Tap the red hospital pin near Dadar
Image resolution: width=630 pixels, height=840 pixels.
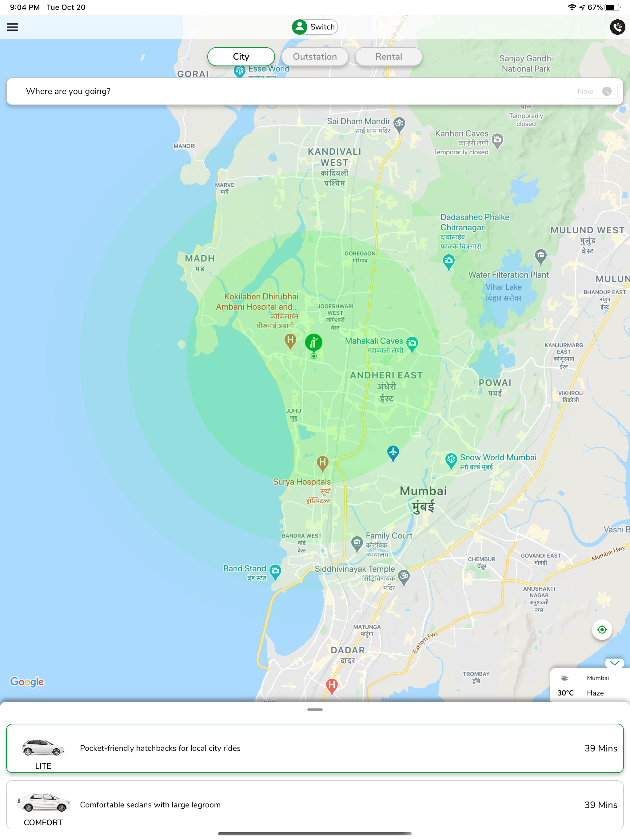(332, 686)
